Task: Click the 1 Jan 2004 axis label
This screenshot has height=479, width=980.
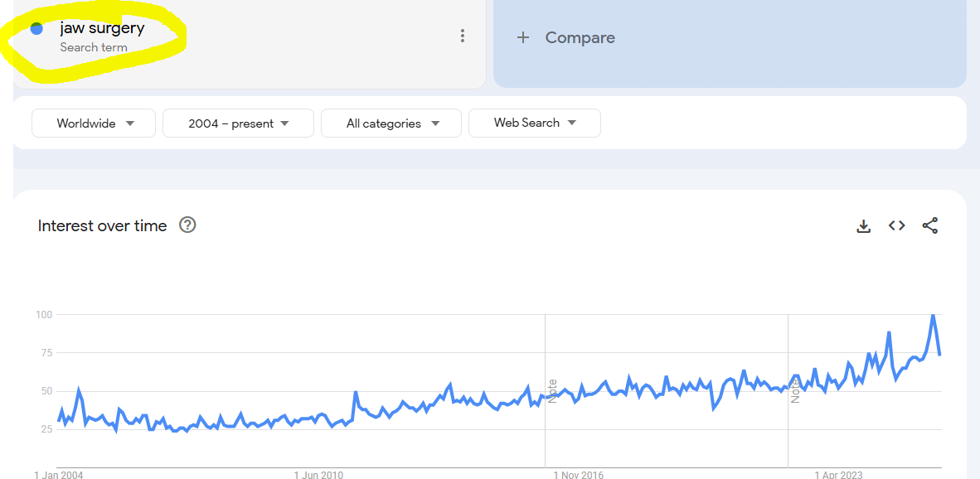Action: coord(58,475)
